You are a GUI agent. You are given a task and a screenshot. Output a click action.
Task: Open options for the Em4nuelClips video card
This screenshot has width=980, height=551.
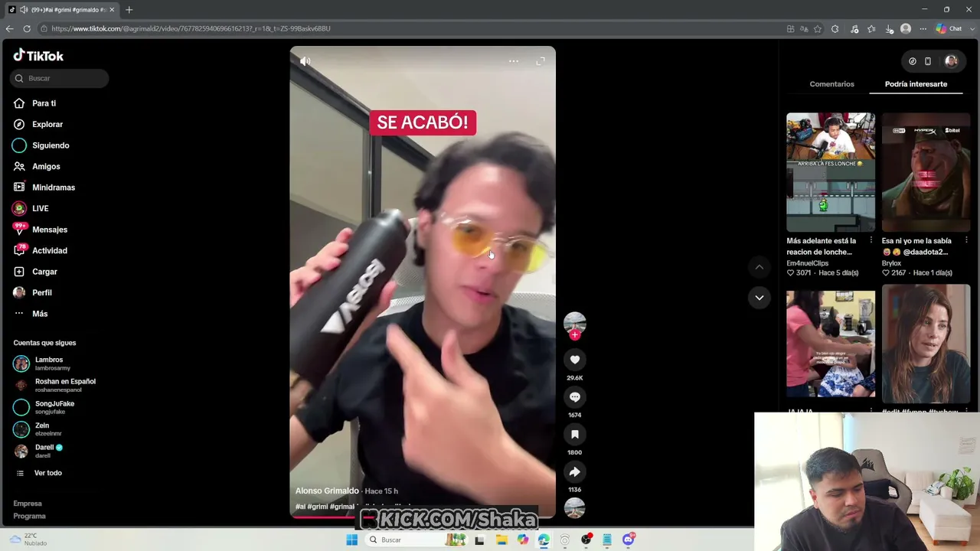pyautogui.click(x=871, y=240)
